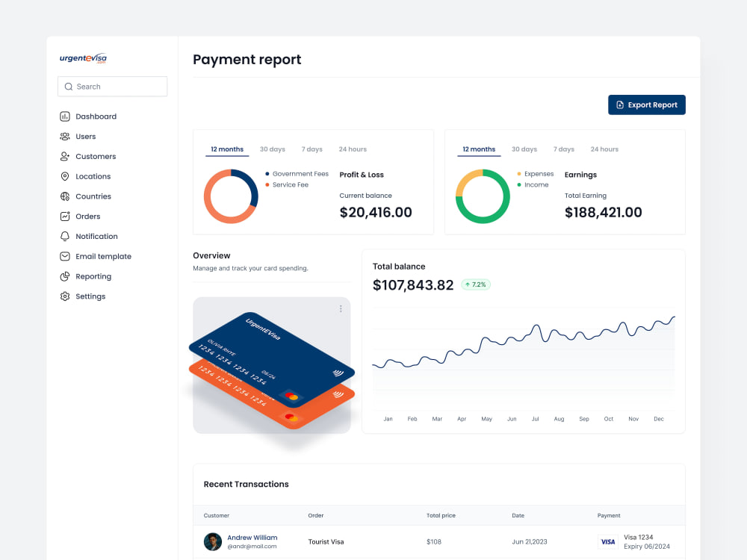Click the Reporting pie chart icon
This screenshot has height=560, width=747.
point(65,277)
